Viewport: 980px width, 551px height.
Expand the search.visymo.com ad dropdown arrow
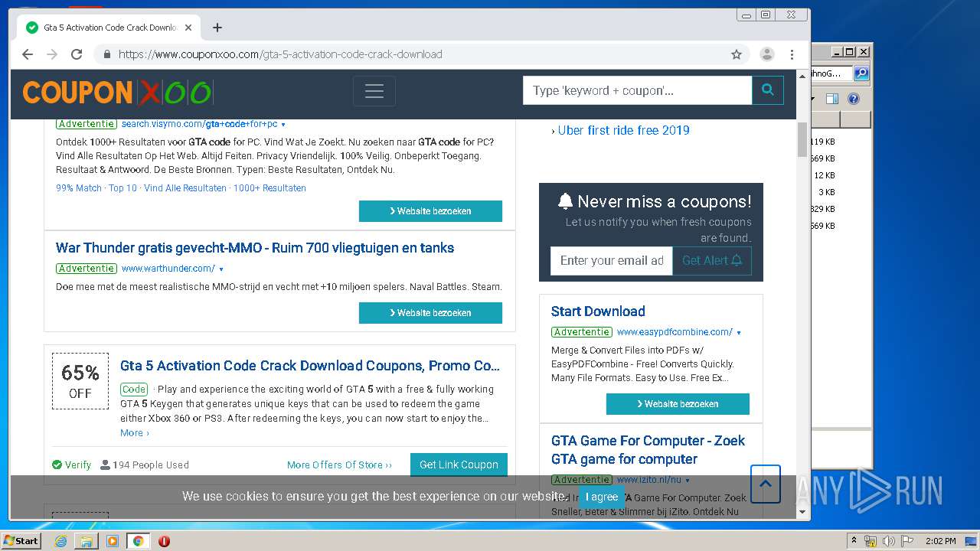283,125
